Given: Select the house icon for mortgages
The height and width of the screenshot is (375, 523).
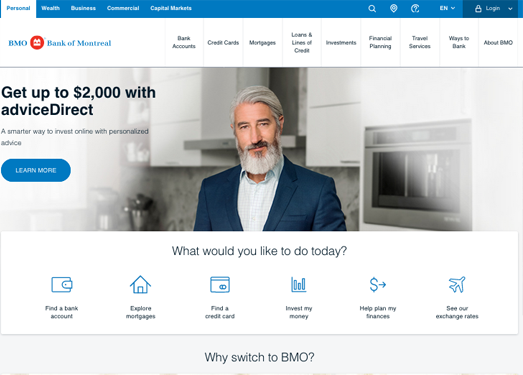Looking at the screenshot, I should click(x=140, y=284).
